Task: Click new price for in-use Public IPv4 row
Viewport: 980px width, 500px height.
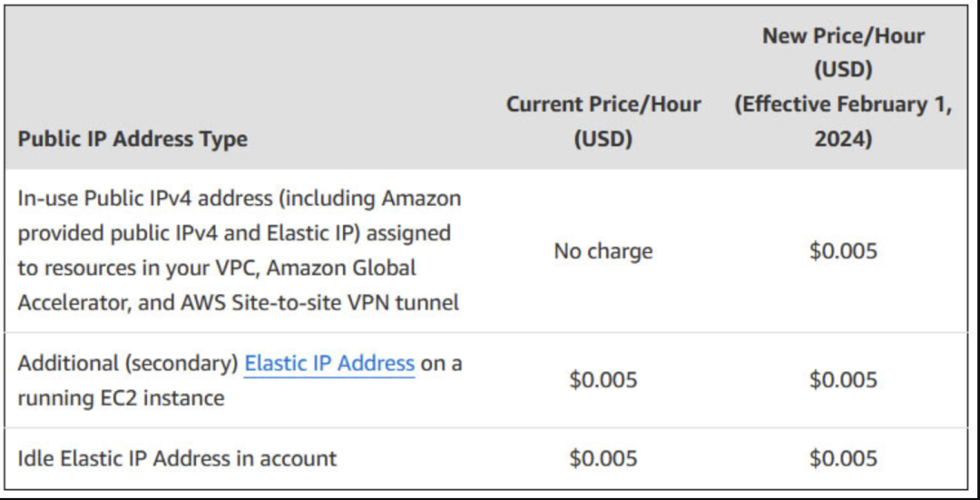Action: coord(843,250)
